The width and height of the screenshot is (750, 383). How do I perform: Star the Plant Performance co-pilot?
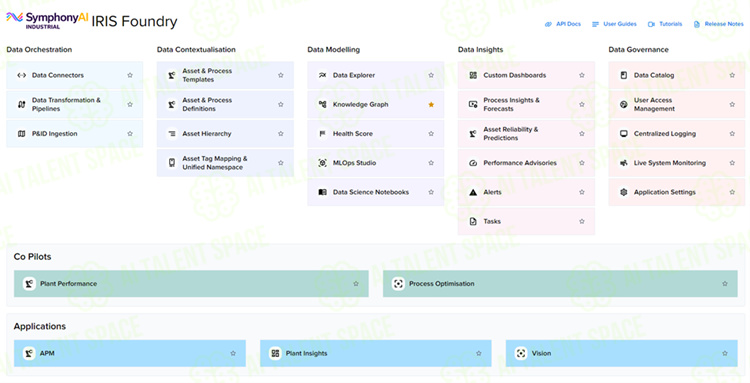tap(356, 284)
